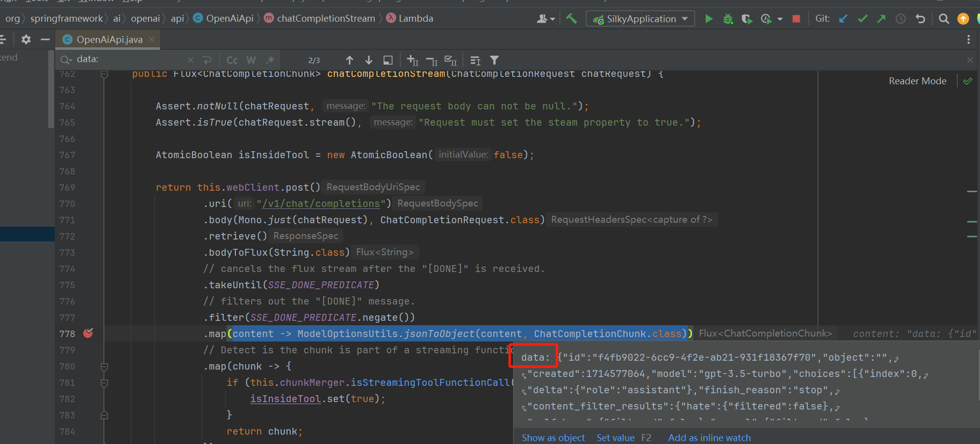
Task: Open the /v1/chat/completions URI link
Action: pyautogui.click(x=322, y=204)
